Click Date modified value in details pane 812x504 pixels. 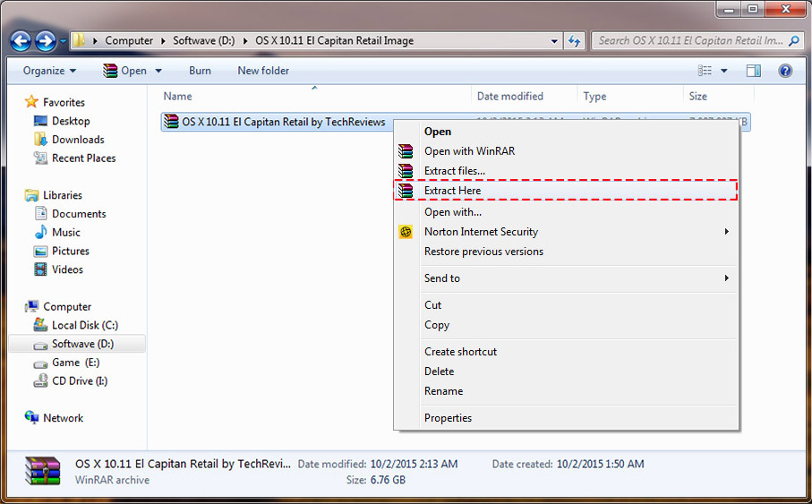(x=414, y=464)
